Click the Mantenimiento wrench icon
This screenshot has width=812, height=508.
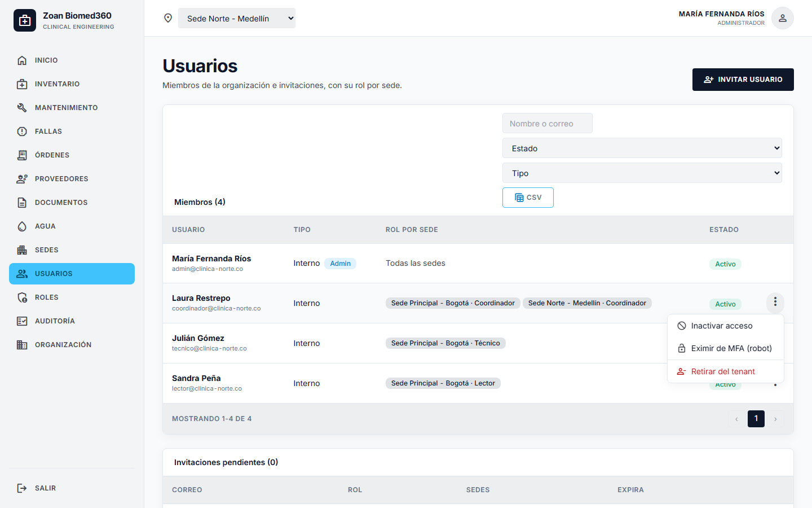(x=22, y=108)
